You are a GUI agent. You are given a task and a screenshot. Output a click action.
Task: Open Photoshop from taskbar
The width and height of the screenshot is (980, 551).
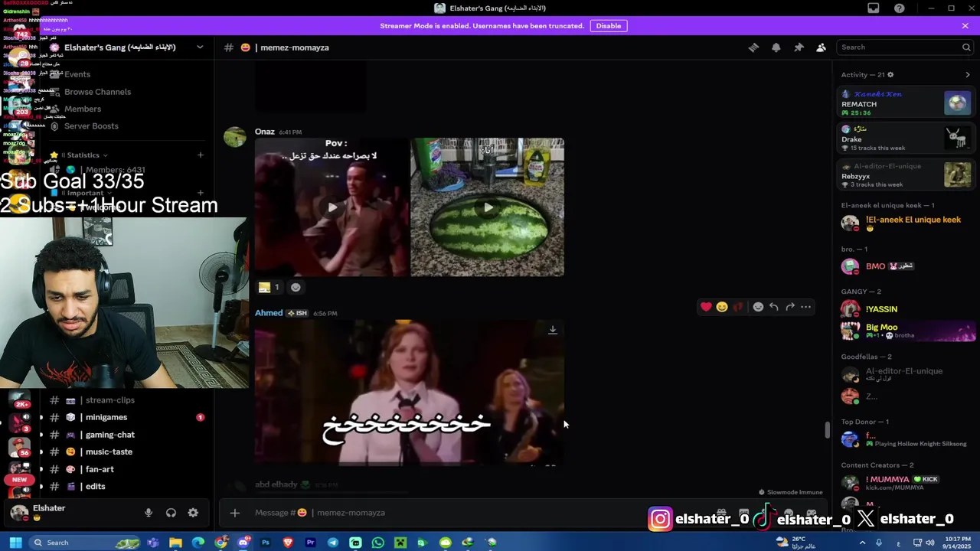click(x=266, y=543)
